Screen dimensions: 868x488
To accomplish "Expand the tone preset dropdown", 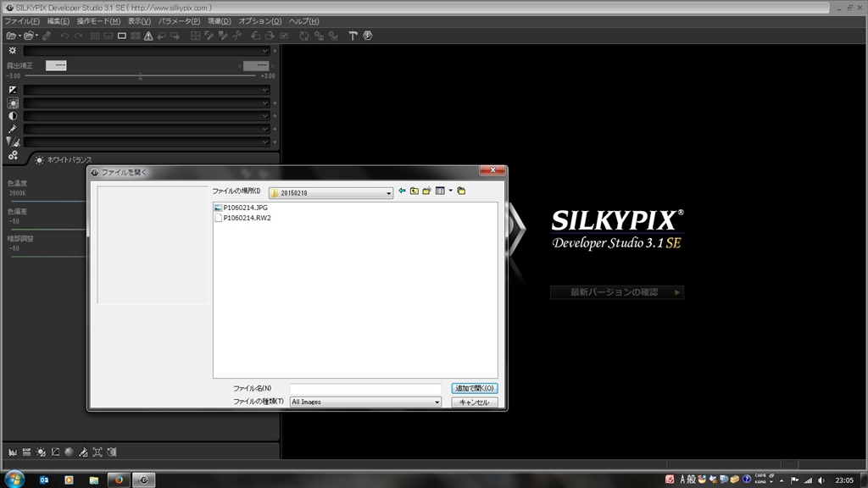I will tap(264, 116).
